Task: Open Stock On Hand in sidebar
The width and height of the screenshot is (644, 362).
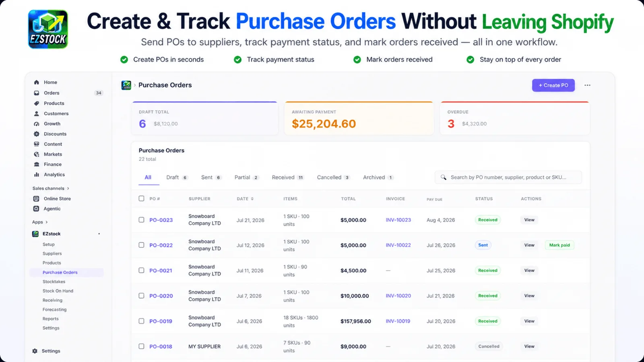Action: (x=58, y=291)
